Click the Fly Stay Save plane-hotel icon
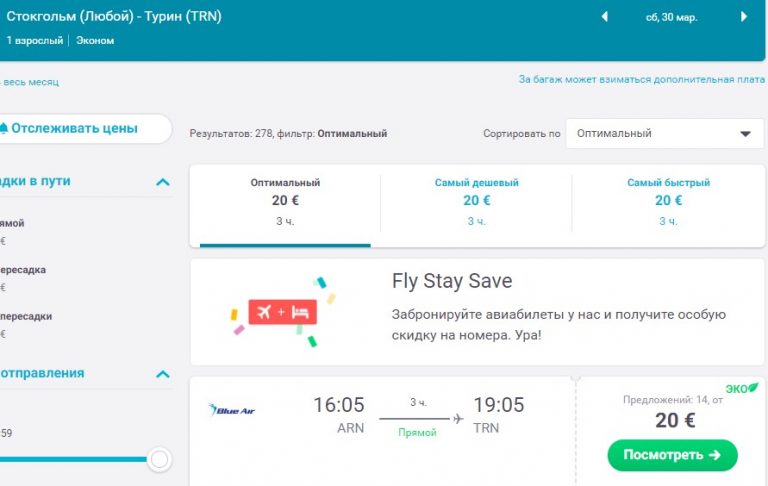768x486 pixels. click(x=282, y=311)
